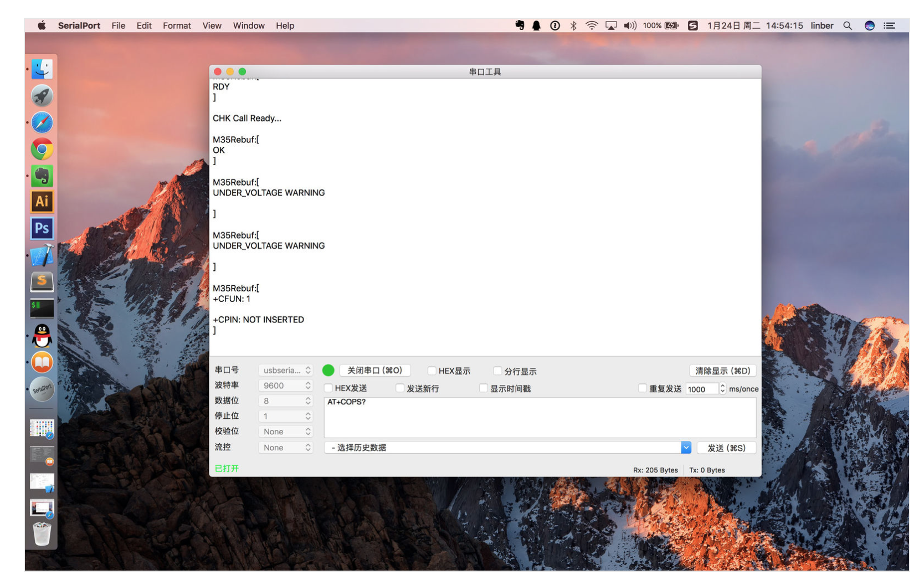Open the Edit menu
The height and width of the screenshot is (585, 924).
tap(144, 25)
